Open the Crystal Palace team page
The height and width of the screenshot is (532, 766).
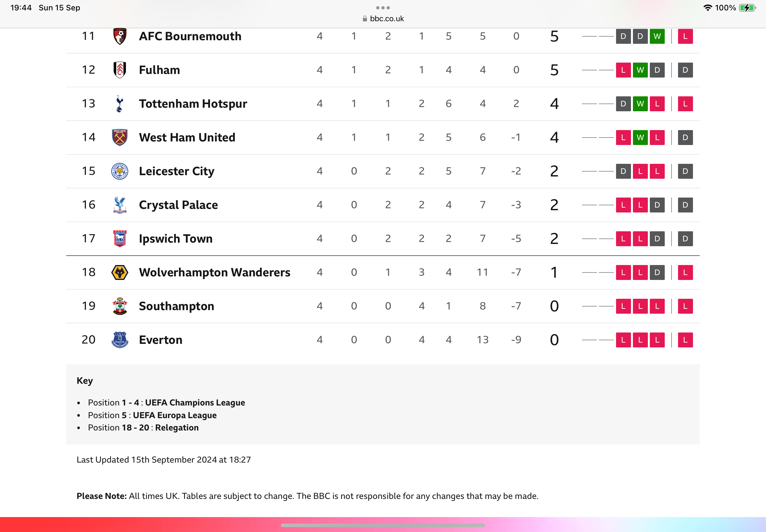[x=179, y=205]
